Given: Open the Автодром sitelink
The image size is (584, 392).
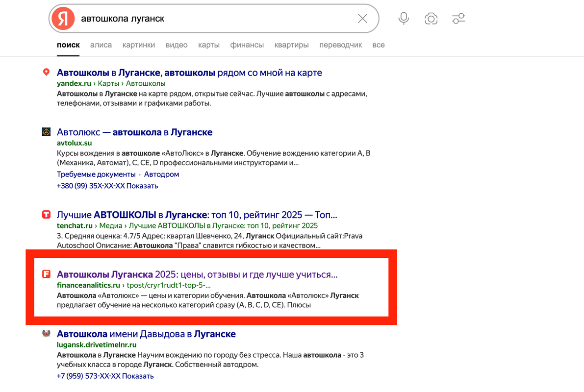Looking at the screenshot, I should (x=162, y=174).
